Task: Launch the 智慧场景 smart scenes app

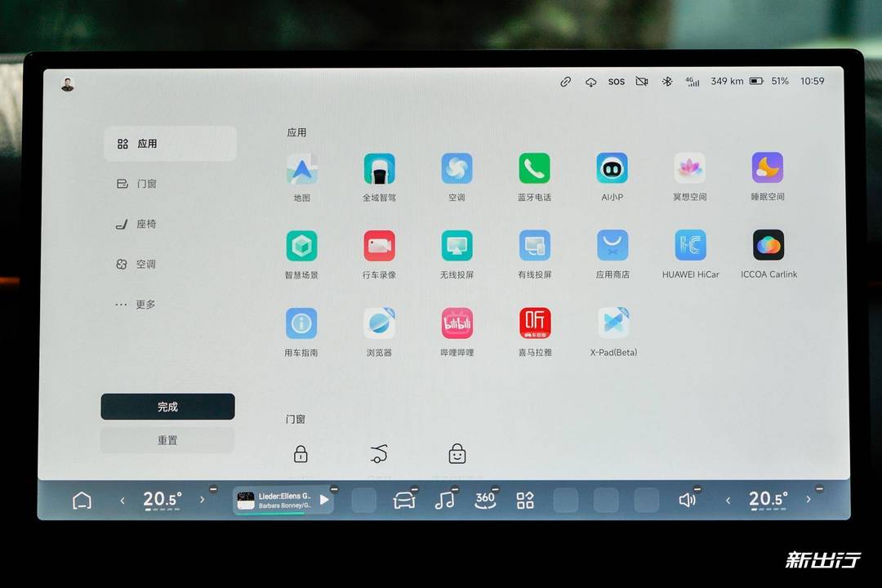Action: [x=301, y=246]
